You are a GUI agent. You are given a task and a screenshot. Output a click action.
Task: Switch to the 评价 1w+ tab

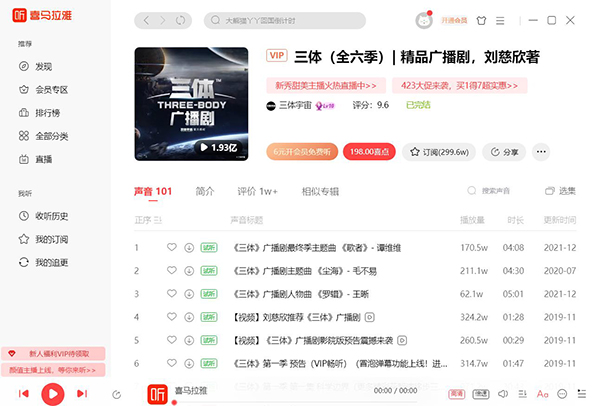(x=258, y=191)
